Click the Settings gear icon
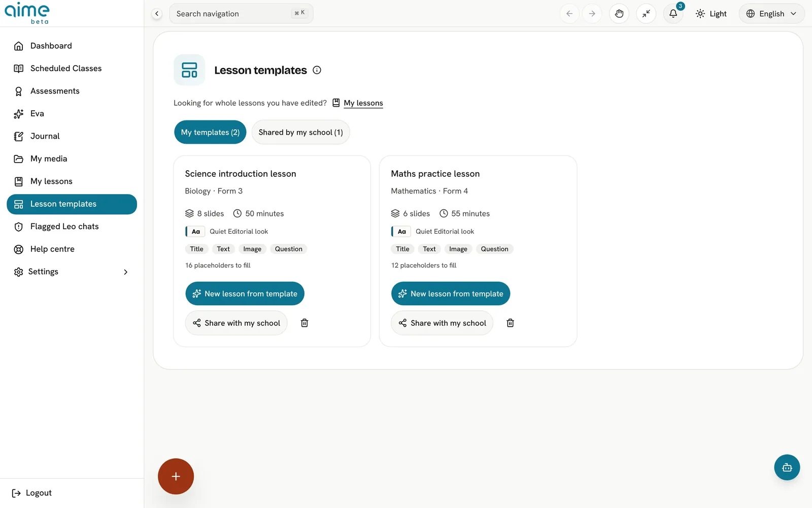 [x=19, y=272]
